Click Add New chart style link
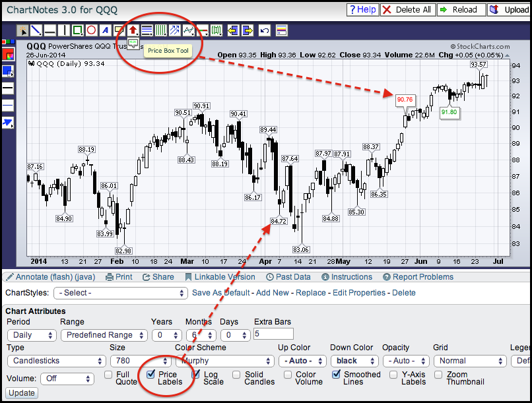The width and height of the screenshot is (532, 403). 273,292
